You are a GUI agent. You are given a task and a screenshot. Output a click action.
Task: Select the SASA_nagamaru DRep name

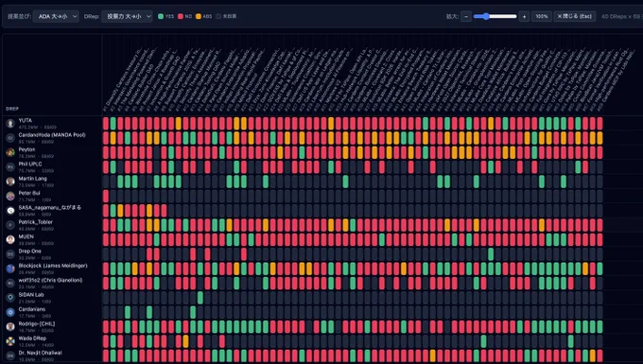[49, 207]
